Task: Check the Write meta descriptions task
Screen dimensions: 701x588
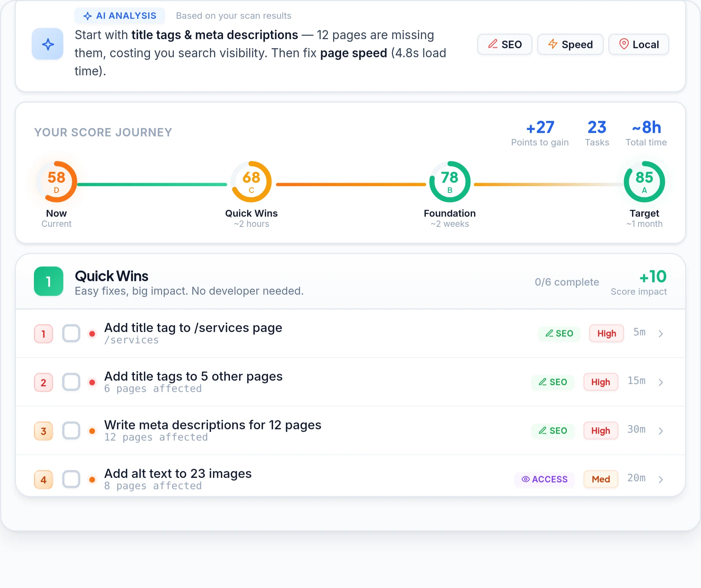Action: tap(71, 430)
